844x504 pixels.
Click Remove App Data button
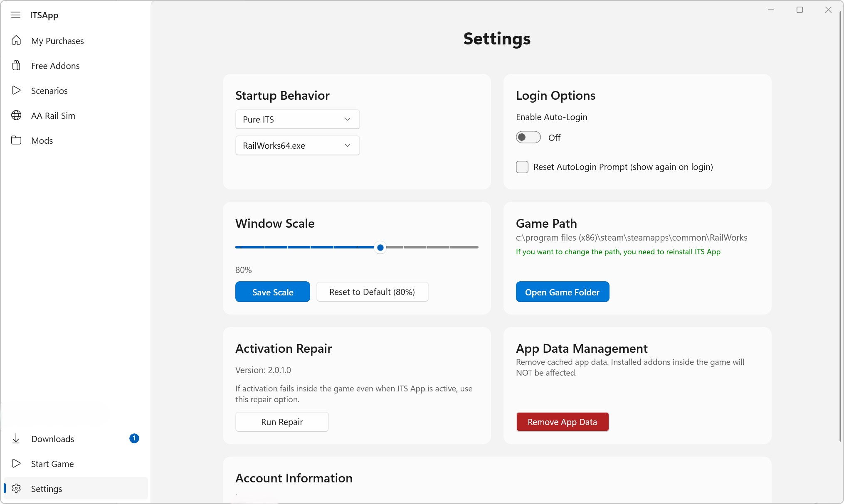click(563, 422)
